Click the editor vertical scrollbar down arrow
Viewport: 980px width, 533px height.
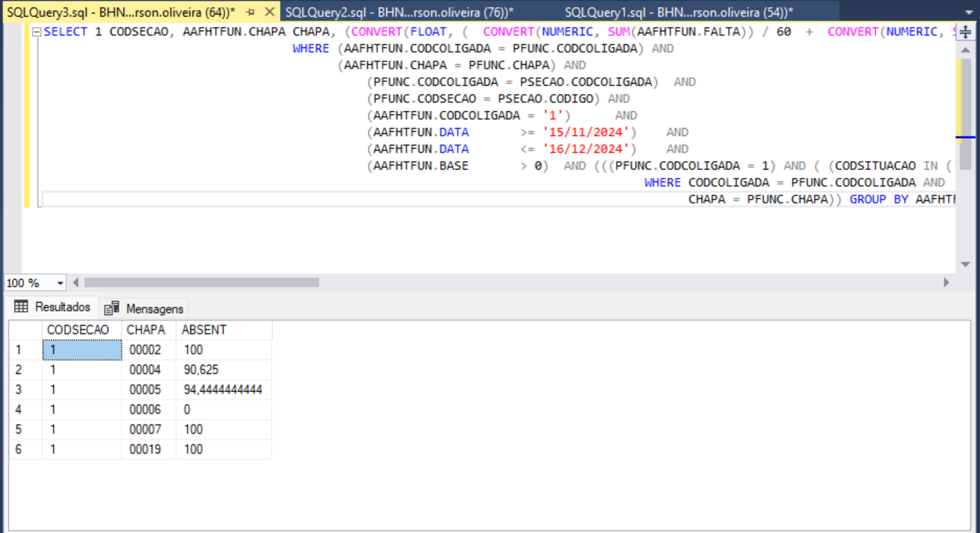(965, 265)
